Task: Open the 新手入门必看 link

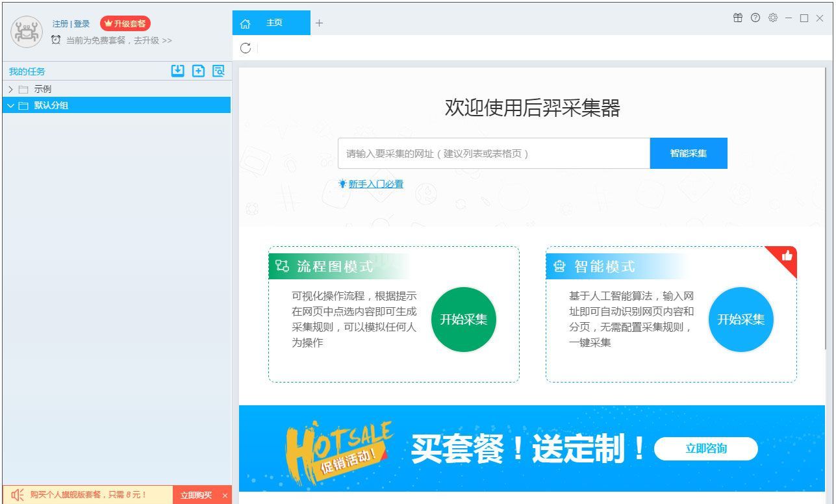Action: tap(376, 184)
